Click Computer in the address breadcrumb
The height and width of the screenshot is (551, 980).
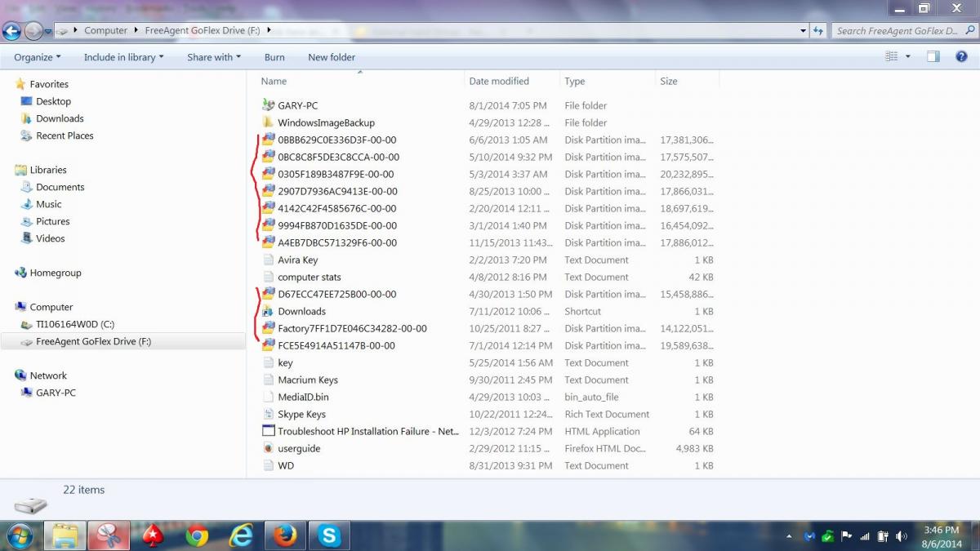tap(106, 31)
